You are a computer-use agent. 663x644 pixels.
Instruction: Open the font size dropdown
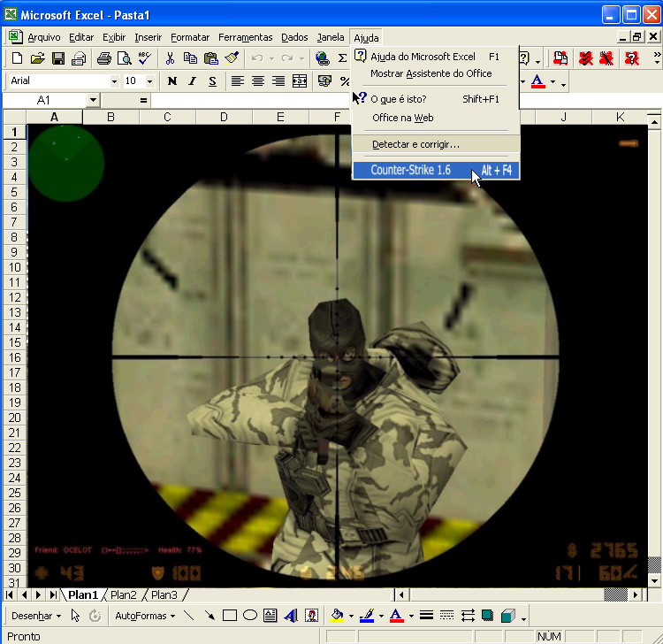149,81
